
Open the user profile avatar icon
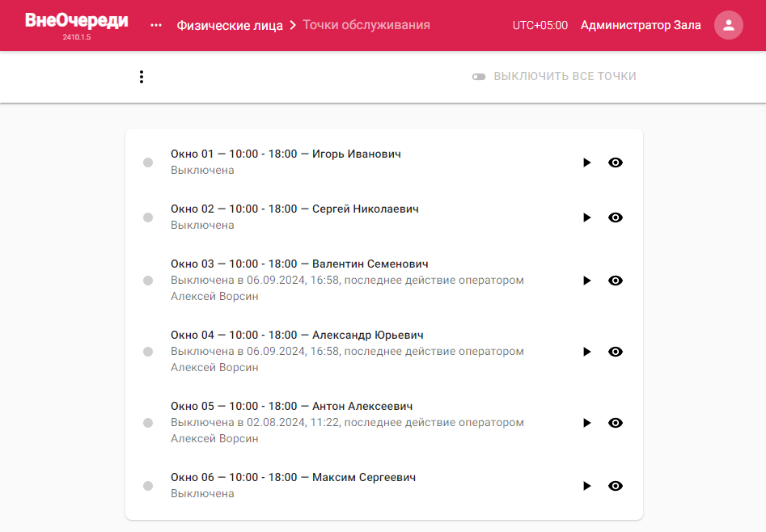click(728, 25)
